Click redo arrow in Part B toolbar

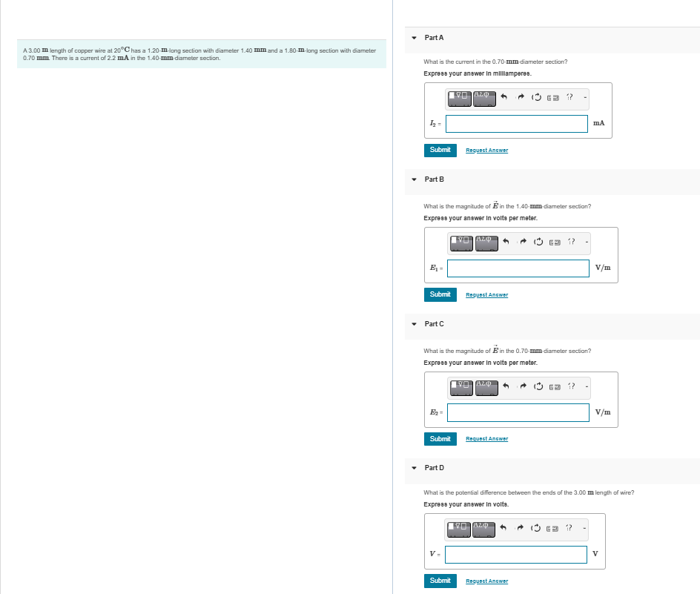coord(523,241)
